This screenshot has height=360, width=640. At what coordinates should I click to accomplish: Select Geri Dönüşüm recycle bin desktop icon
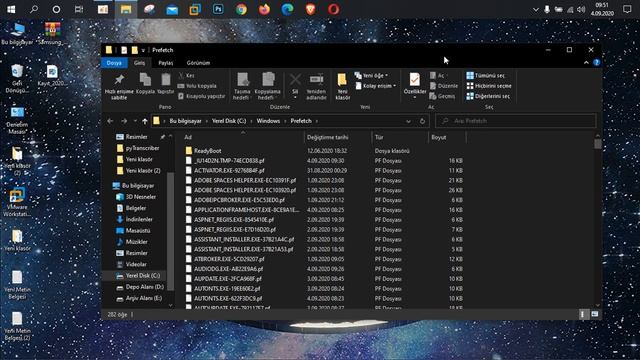pos(17,79)
